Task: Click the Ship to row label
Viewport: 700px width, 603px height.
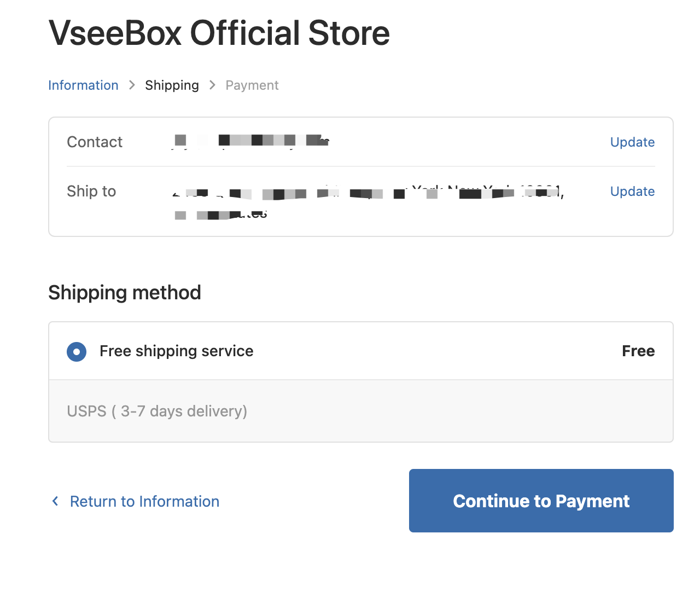Action: (91, 192)
